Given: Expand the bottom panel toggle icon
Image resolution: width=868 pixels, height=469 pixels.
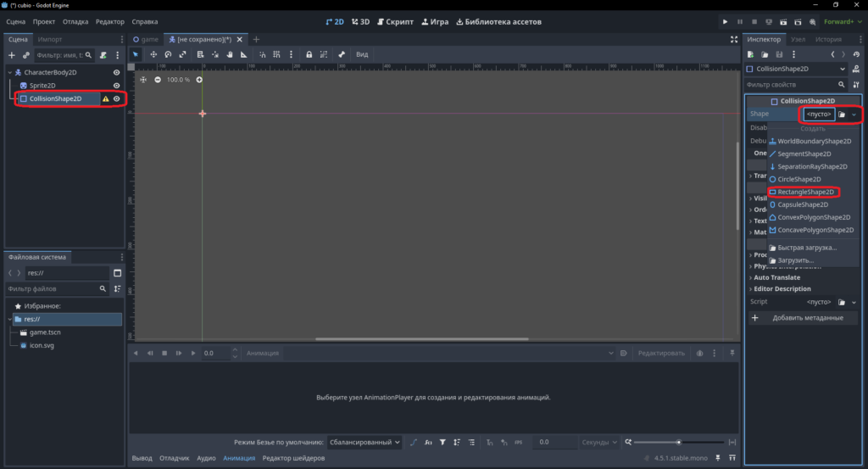Looking at the screenshot, I should [732, 458].
